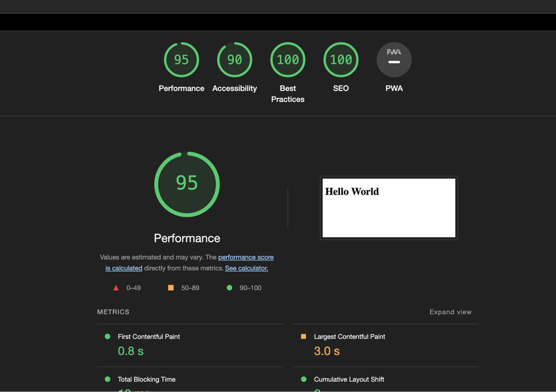Click the orange square beside Largest Contentful Paint
The height and width of the screenshot is (392, 556).
[x=303, y=336]
